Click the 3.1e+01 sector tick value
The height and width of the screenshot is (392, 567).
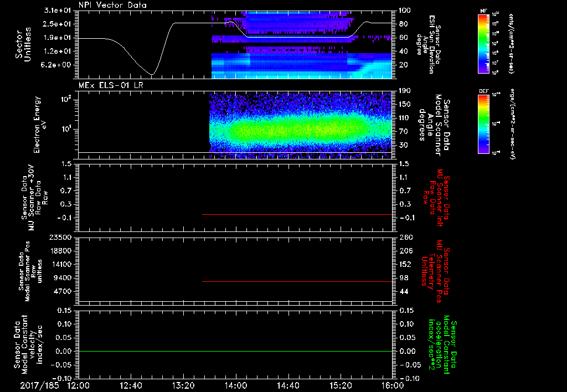pyautogui.click(x=58, y=11)
